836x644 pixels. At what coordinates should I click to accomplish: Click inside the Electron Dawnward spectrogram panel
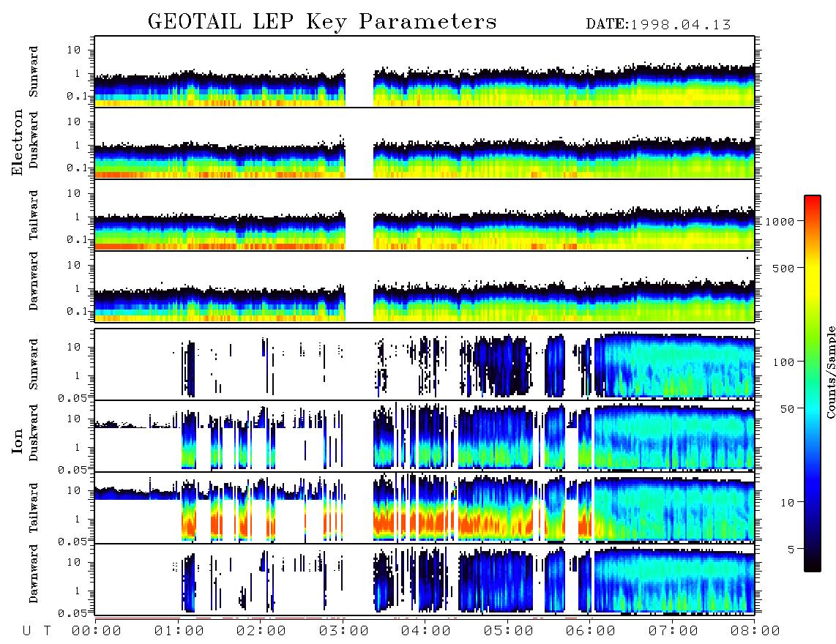click(x=425, y=287)
